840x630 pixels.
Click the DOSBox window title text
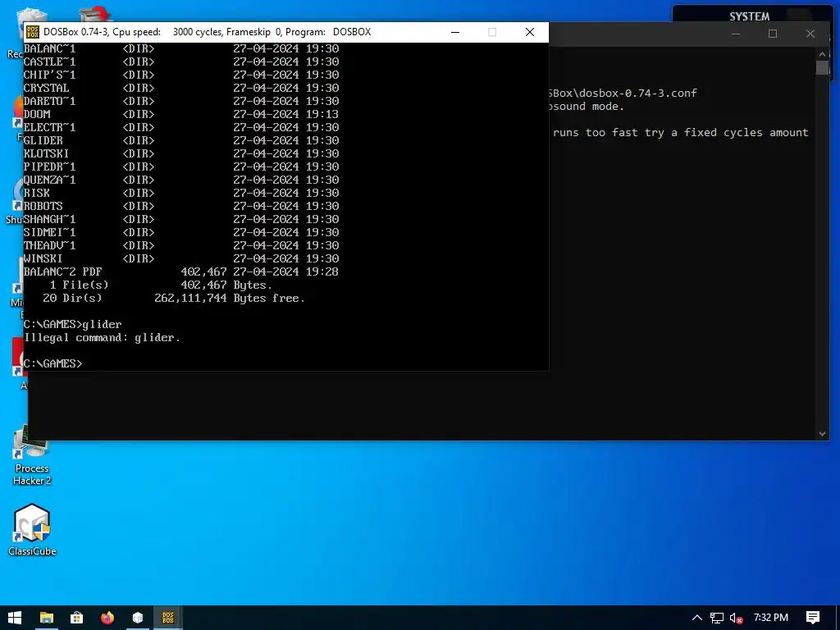point(207,32)
